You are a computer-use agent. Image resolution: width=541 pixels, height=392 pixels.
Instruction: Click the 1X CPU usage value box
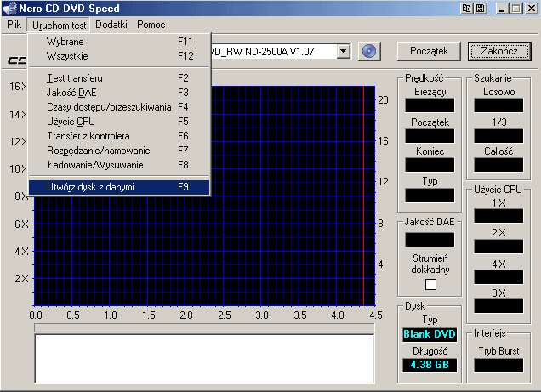click(498, 216)
